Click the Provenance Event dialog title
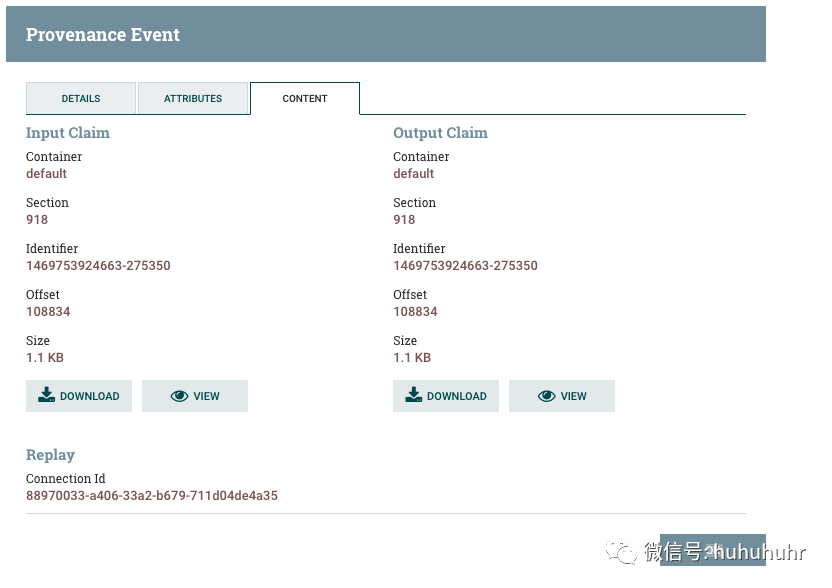The height and width of the screenshot is (588, 832). coord(103,34)
